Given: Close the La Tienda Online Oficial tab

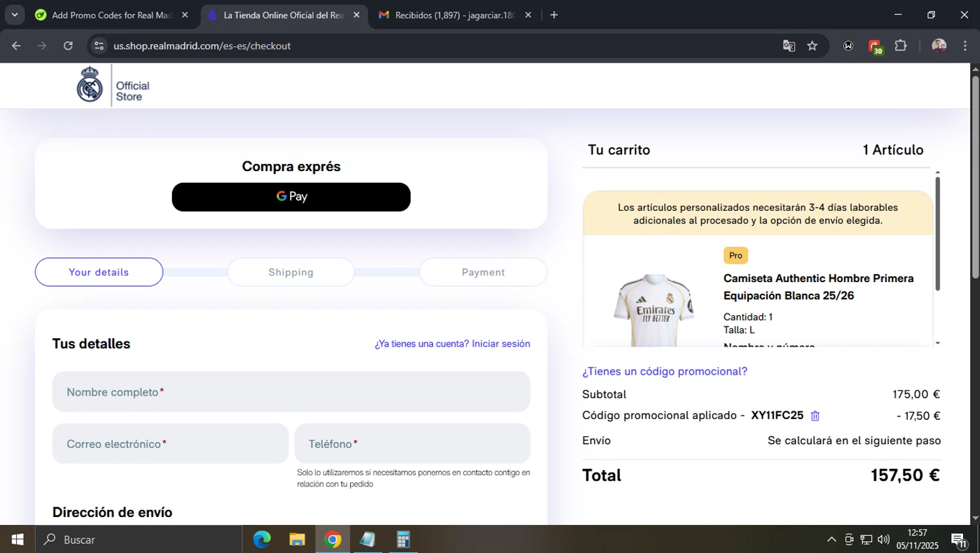Looking at the screenshot, I should 356,15.
